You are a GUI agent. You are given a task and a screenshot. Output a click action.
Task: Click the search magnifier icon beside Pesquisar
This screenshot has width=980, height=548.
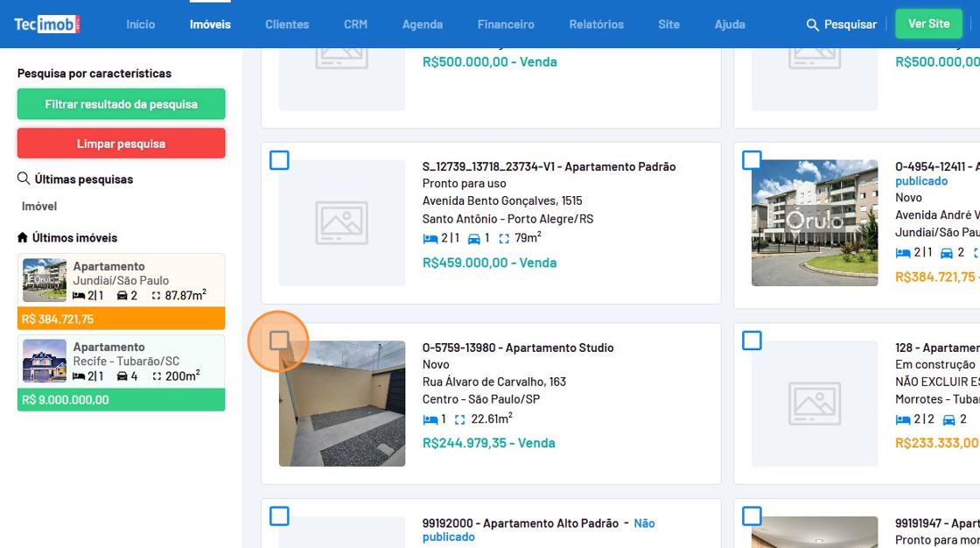tap(813, 25)
